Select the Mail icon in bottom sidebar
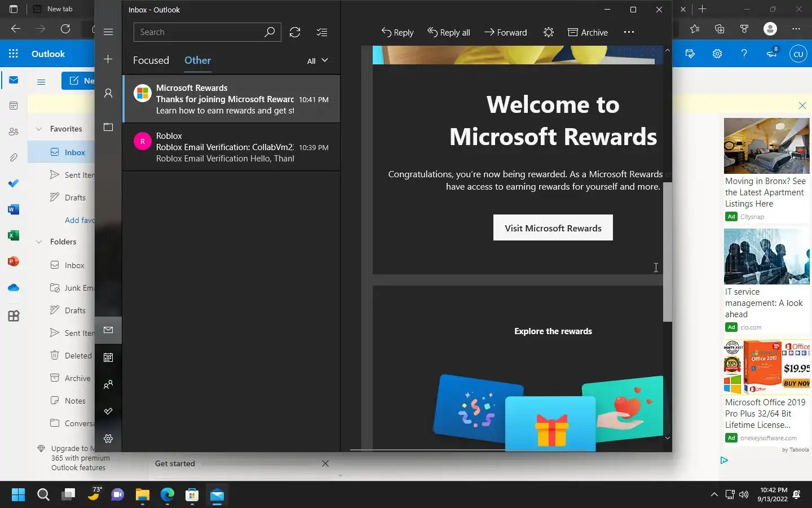The image size is (812, 508). pos(108,330)
